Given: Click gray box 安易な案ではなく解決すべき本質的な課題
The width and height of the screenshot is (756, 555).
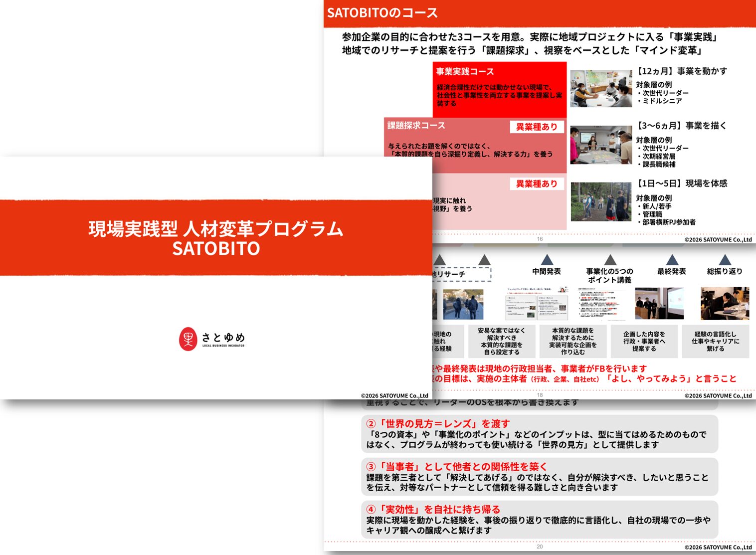Looking at the screenshot, I should point(502,341).
